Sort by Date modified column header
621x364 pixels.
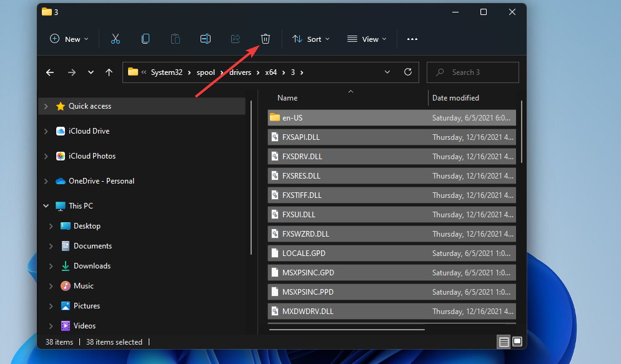(x=455, y=98)
